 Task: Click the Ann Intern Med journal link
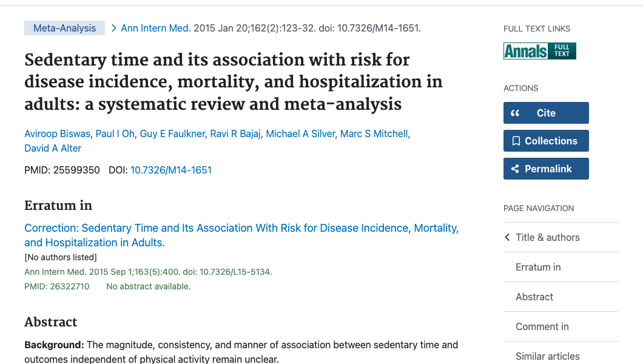pyautogui.click(x=155, y=28)
